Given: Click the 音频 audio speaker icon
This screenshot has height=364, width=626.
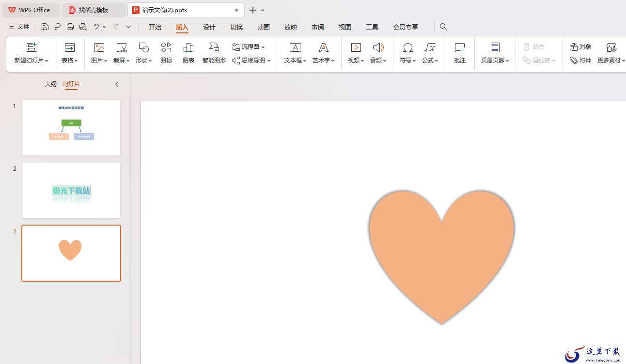Looking at the screenshot, I should coord(378,47).
